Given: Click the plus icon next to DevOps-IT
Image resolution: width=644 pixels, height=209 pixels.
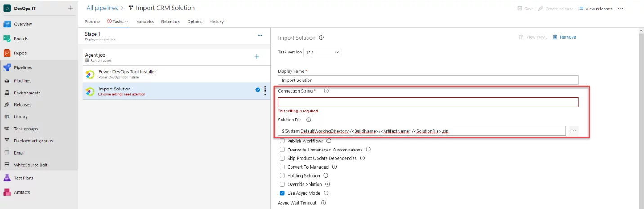Looking at the screenshot, I should pos(70,8).
